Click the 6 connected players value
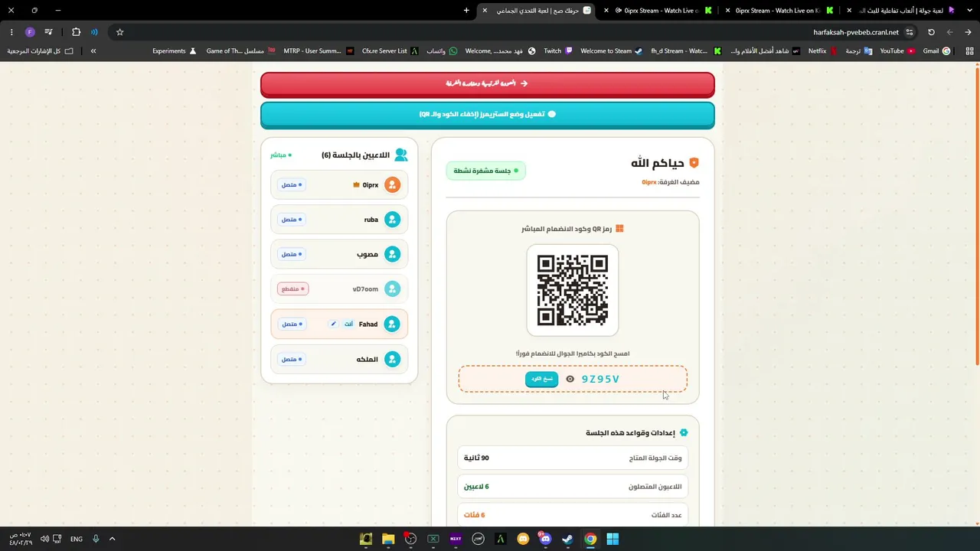This screenshot has width=980, height=551. [476, 487]
